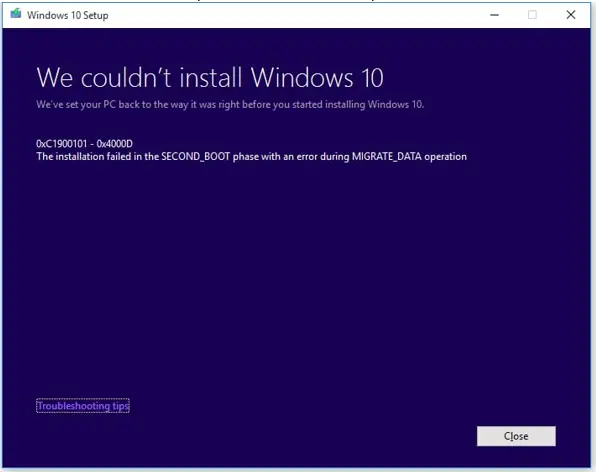This screenshot has width=596, height=472.
Task: Click the Windows 10 Setup title bar icon
Action: coord(16,14)
